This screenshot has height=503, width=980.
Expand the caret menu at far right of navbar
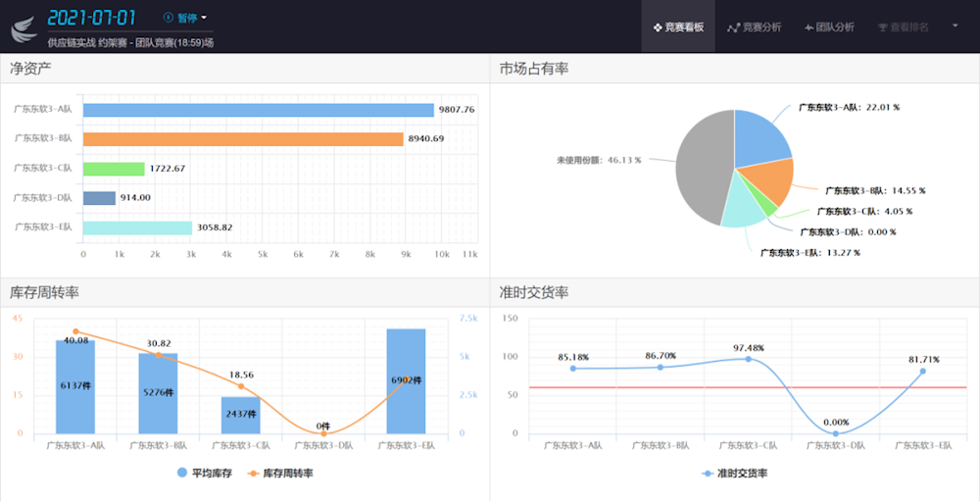(x=955, y=25)
